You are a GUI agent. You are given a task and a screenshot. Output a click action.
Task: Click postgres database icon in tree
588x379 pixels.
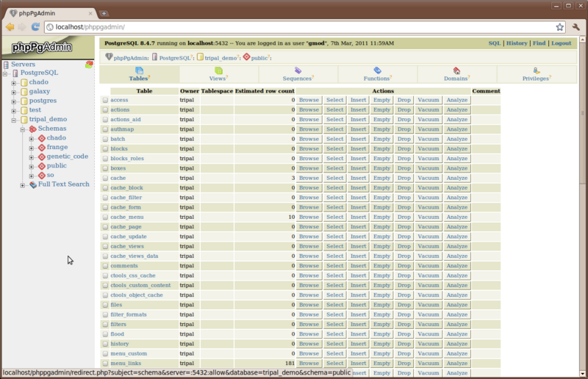[24, 101]
